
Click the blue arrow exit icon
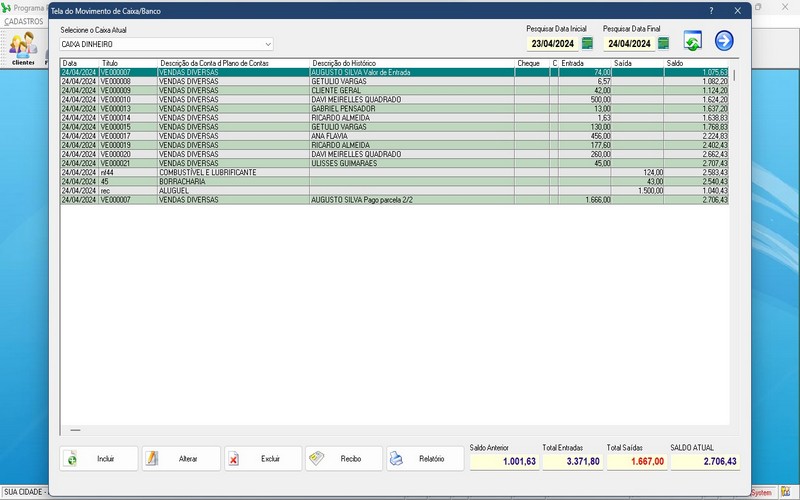724,41
